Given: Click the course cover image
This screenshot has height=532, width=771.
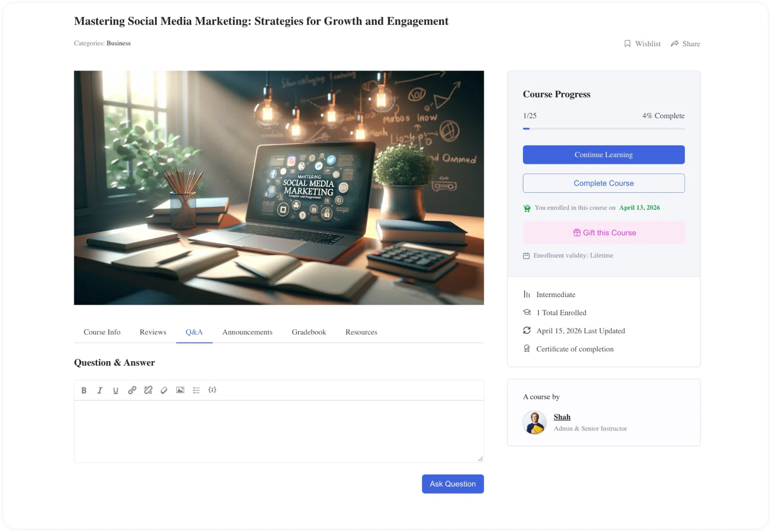Looking at the screenshot, I should pyautogui.click(x=279, y=188).
